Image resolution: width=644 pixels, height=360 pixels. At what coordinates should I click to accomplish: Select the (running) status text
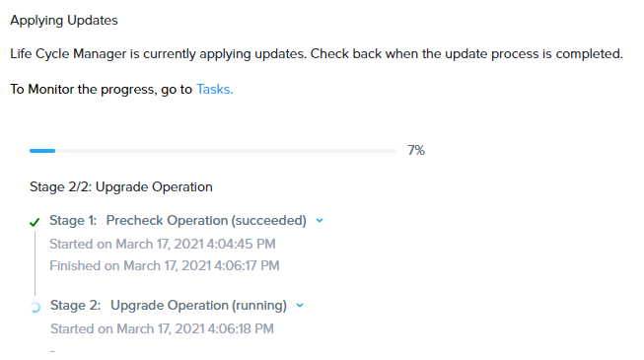[259, 306]
